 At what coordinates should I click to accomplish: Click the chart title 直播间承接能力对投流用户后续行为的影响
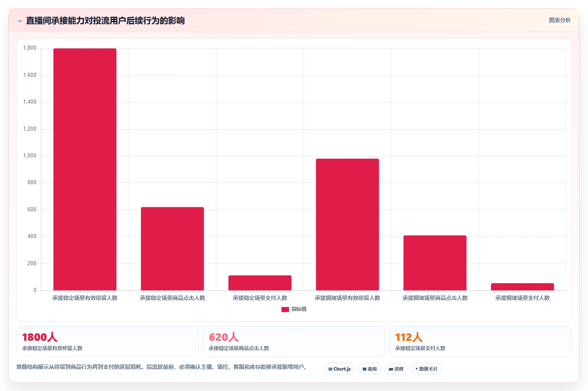[x=105, y=20]
